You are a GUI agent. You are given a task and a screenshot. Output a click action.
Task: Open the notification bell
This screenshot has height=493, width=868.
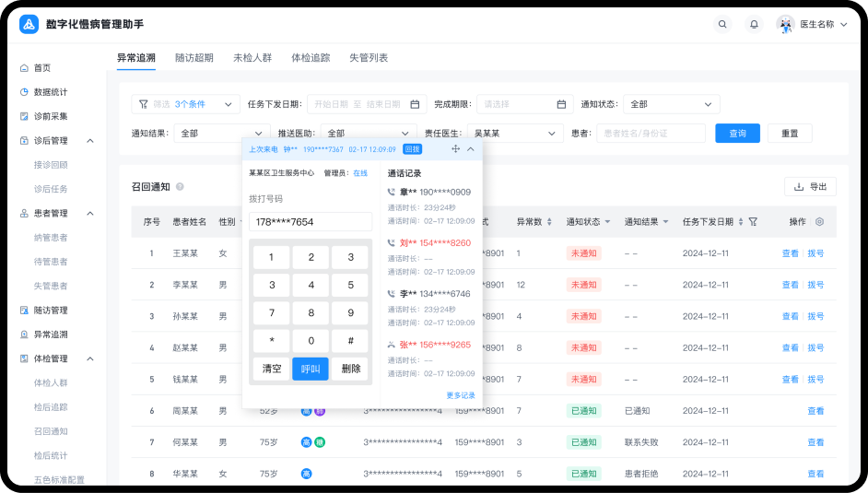pos(754,24)
